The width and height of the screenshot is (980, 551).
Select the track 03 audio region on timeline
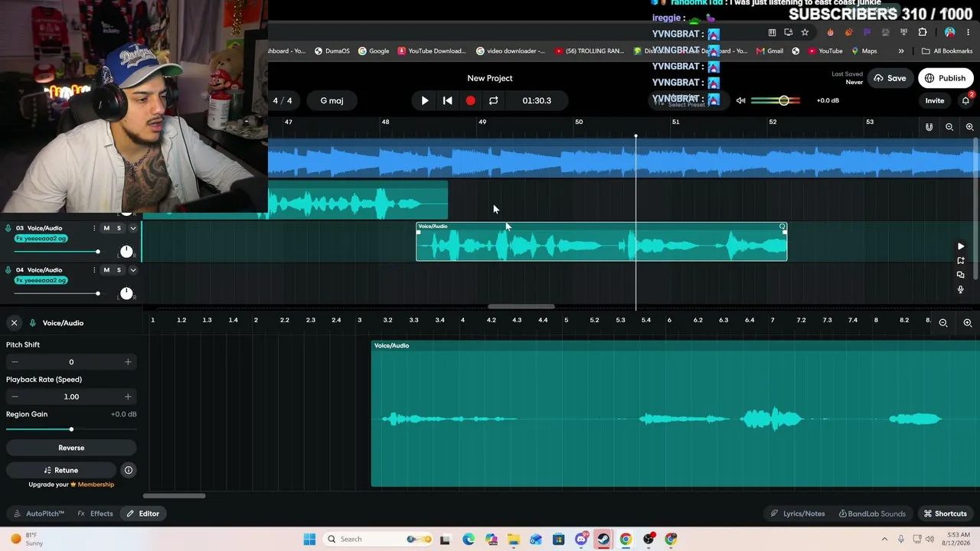click(601, 242)
